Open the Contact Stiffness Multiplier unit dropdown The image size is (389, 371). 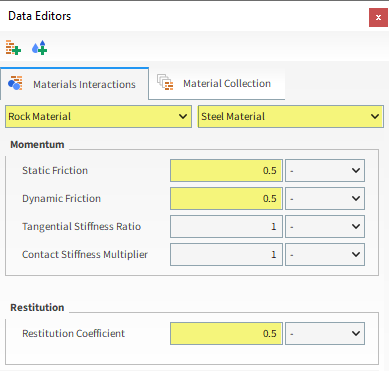pos(325,255)
